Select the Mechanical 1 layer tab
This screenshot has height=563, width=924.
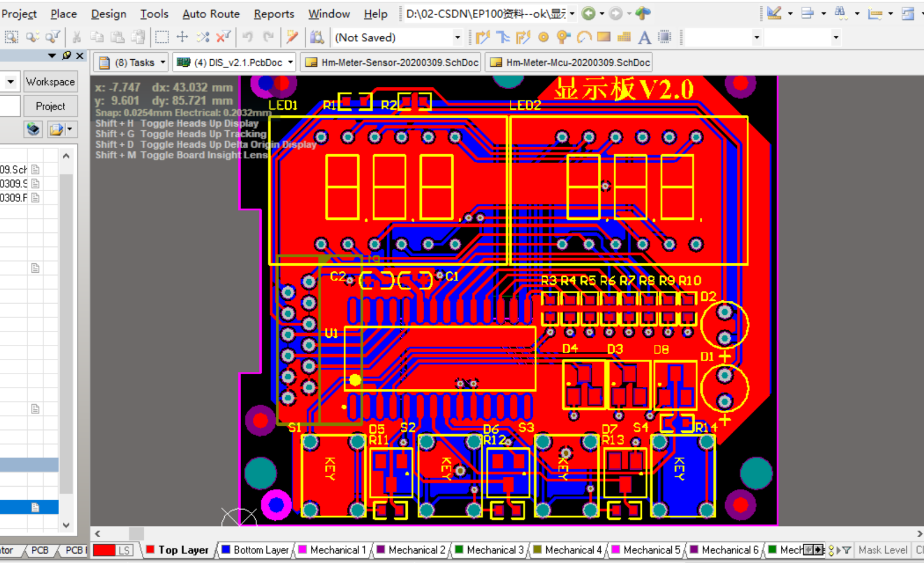[x=332, y=550]
